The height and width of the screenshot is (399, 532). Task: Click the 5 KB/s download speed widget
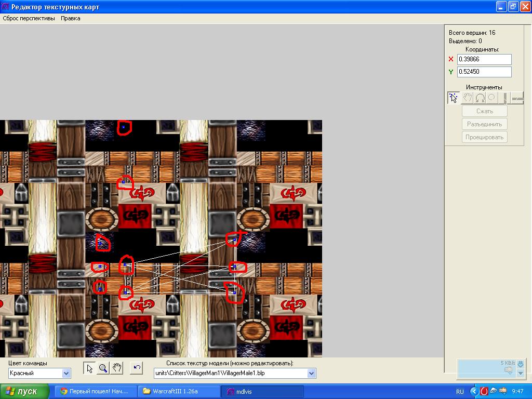pos(490,369)
